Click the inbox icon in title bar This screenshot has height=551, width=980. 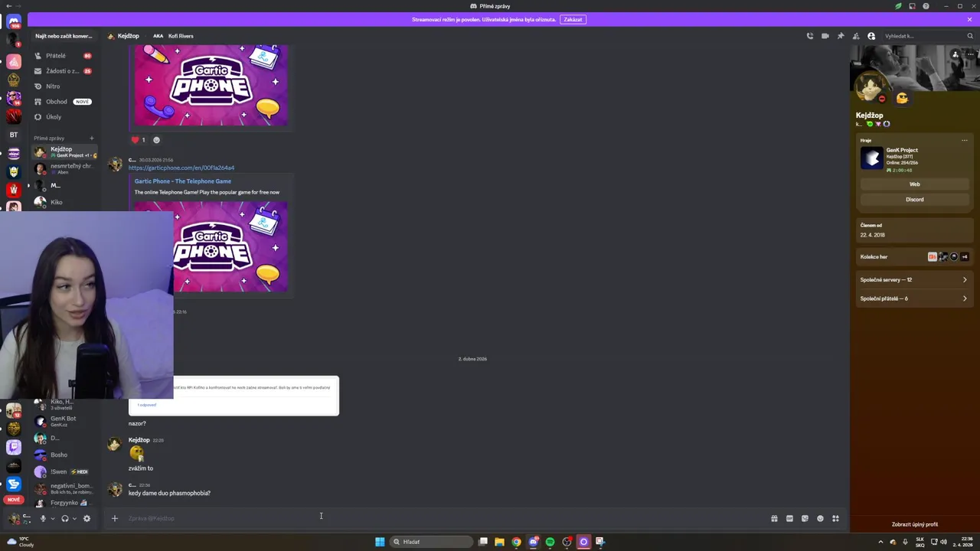(x=912, y=6)
